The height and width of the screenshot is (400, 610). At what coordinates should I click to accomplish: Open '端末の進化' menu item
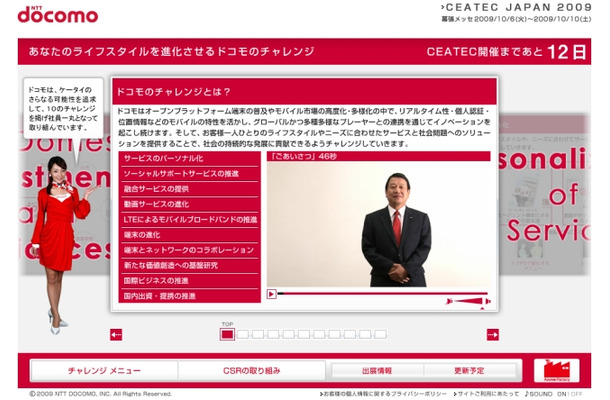click(x=190, y=235)
